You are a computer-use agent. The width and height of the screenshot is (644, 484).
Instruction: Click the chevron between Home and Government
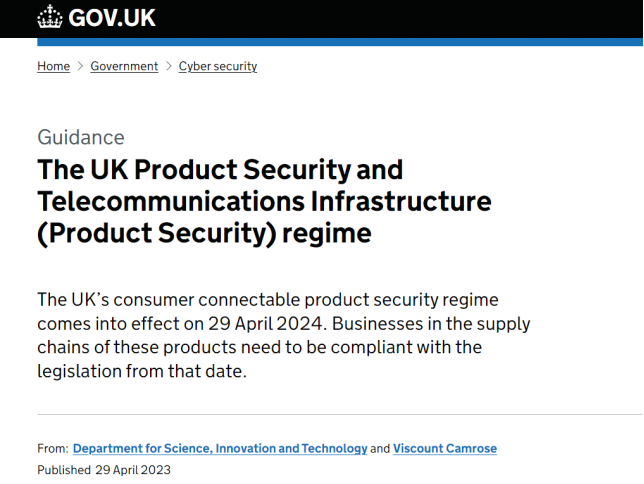point(80,66)
